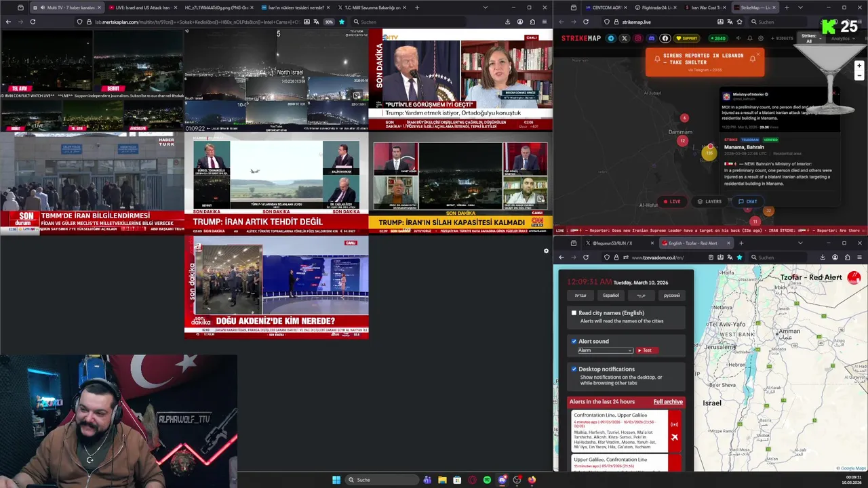868x488 pixels.
Task: Open the Multi TV page settings gear
Action: coord(546,251)
